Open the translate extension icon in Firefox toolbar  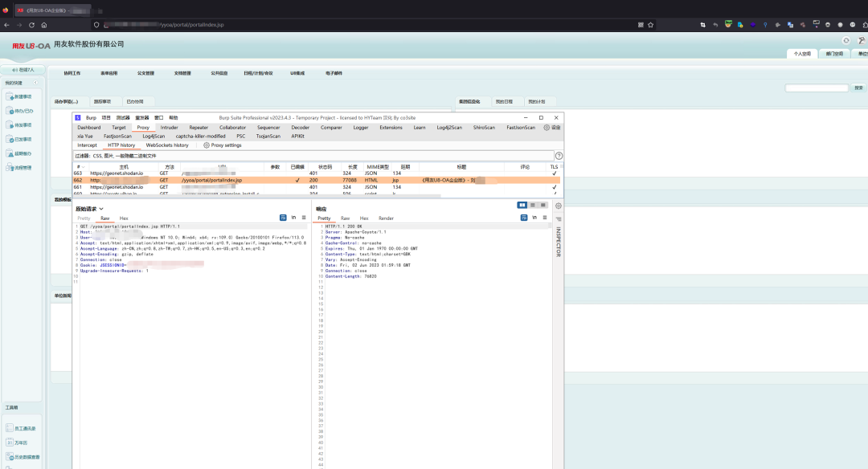coord(790,25)
